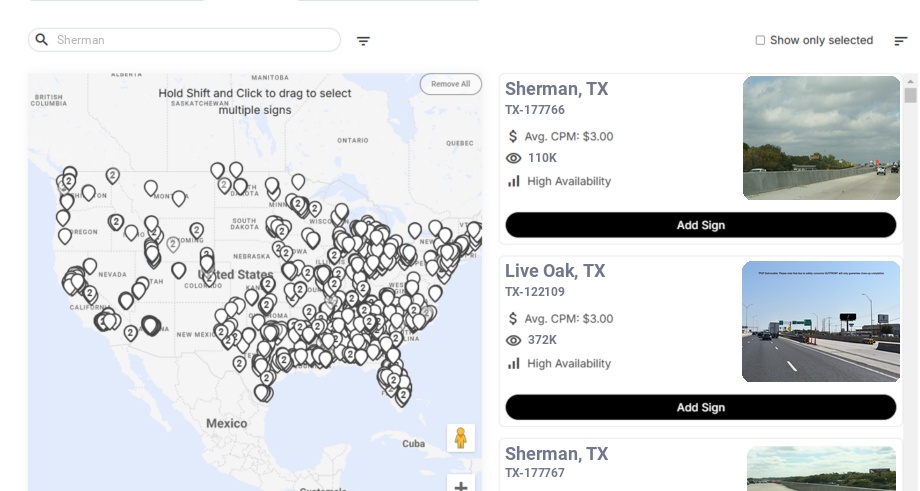
Task: Add Sign for Live Oak TX-122109
Action: pos(700,407)
